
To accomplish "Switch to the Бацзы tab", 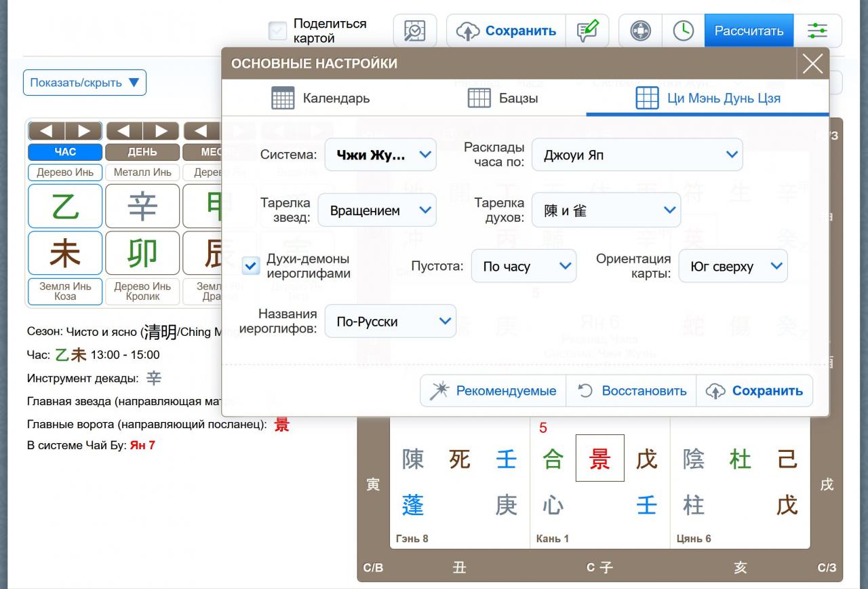I will (503, 98).
